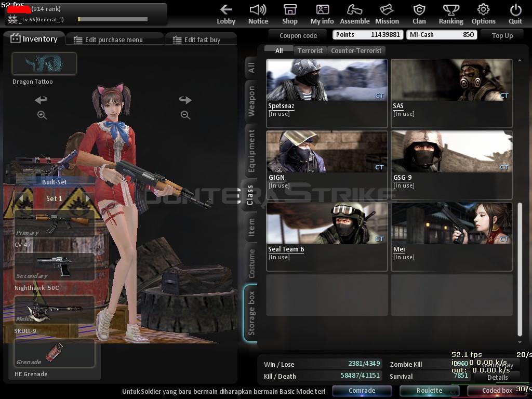Open the Inventory tab

pos(34,38)
